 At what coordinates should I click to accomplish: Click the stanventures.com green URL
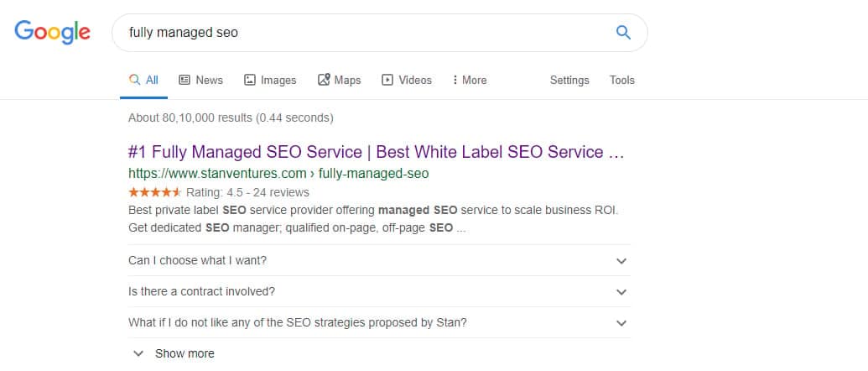click(278, 174)
